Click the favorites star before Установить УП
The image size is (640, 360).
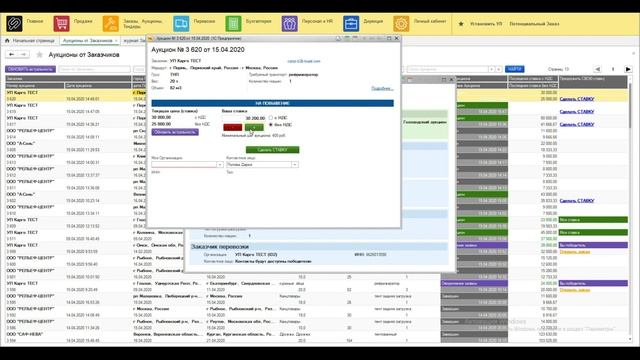[x=461, y=24]
